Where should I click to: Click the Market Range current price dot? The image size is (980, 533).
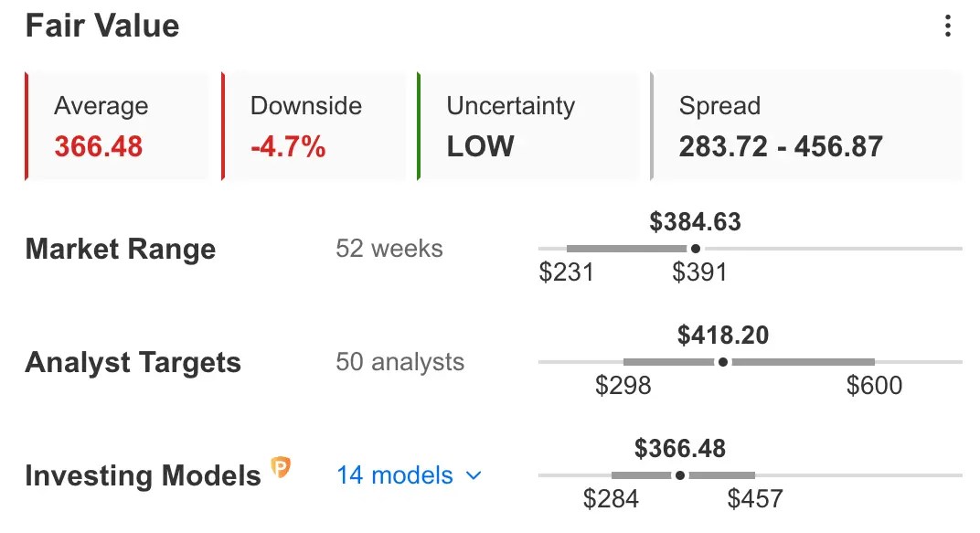[696, 249]
